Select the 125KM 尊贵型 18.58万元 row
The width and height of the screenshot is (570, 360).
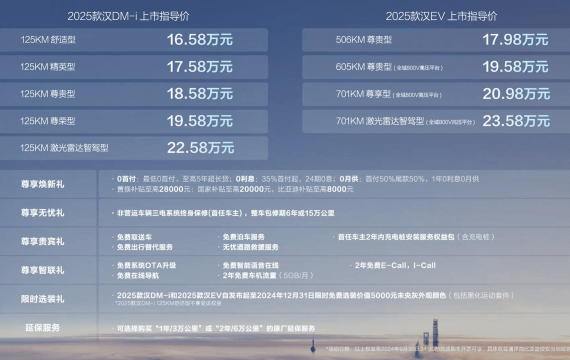tap(134, 94)
